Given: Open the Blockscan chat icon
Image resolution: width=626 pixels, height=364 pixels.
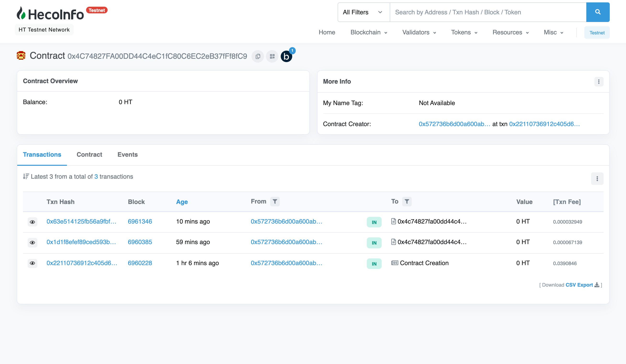Looking at the screenshot, I should click(x=286, y=56).
